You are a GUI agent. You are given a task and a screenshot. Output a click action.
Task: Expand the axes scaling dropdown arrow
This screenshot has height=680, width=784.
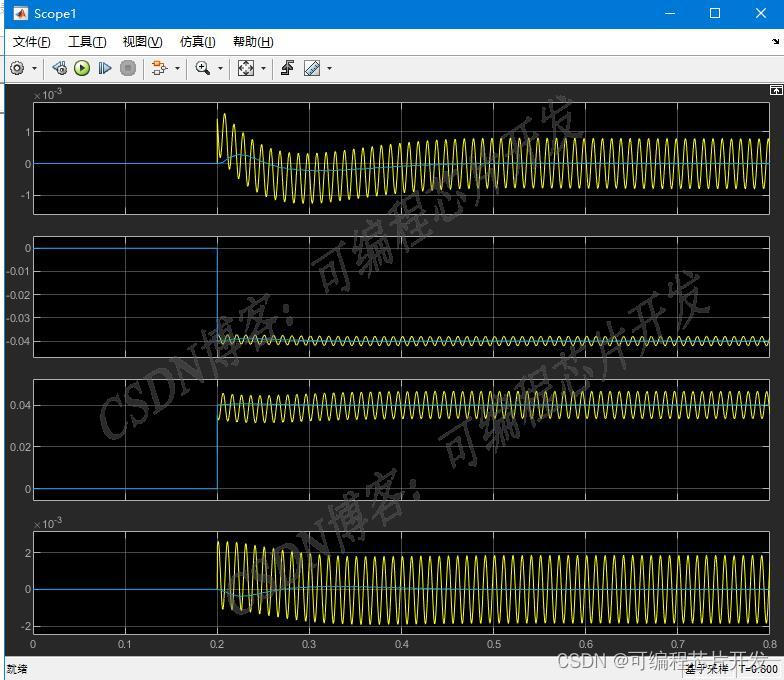tap(263, 68)
